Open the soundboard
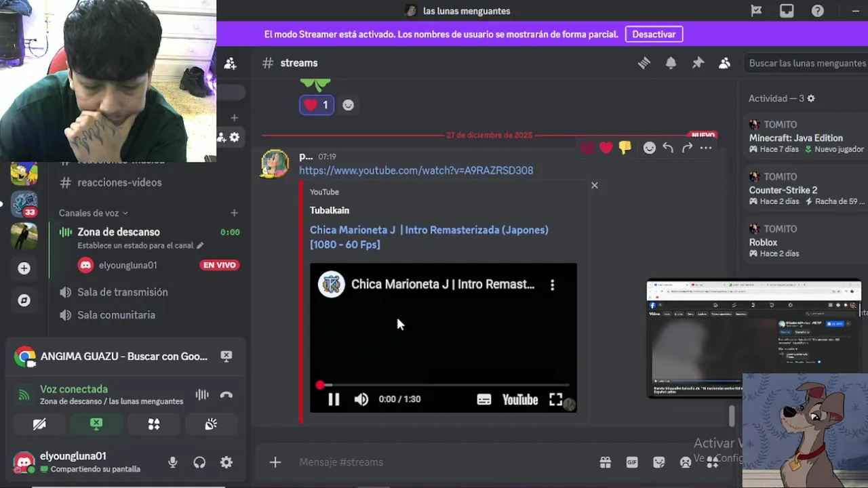The image size is (868, 488). coord(211,424)
